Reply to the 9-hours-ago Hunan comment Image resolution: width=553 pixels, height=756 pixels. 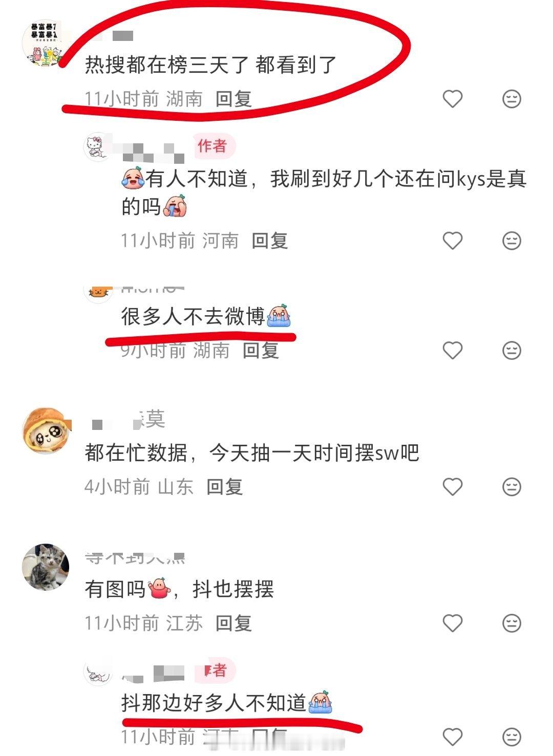261,351
